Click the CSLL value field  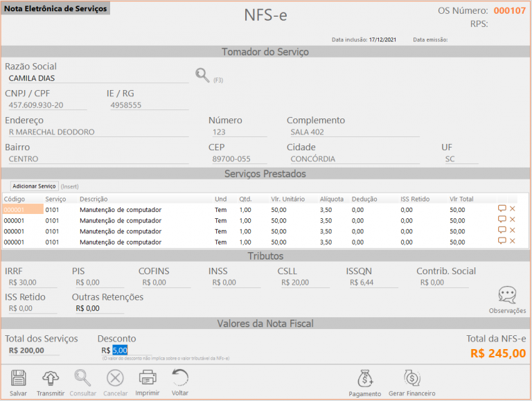305,283
